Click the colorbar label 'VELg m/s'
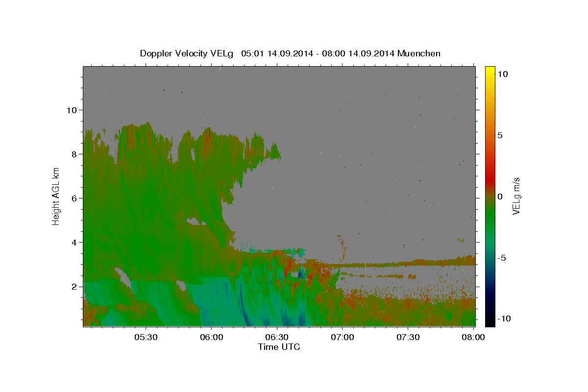Screen dimensions: 588x392 click(516, 196)
